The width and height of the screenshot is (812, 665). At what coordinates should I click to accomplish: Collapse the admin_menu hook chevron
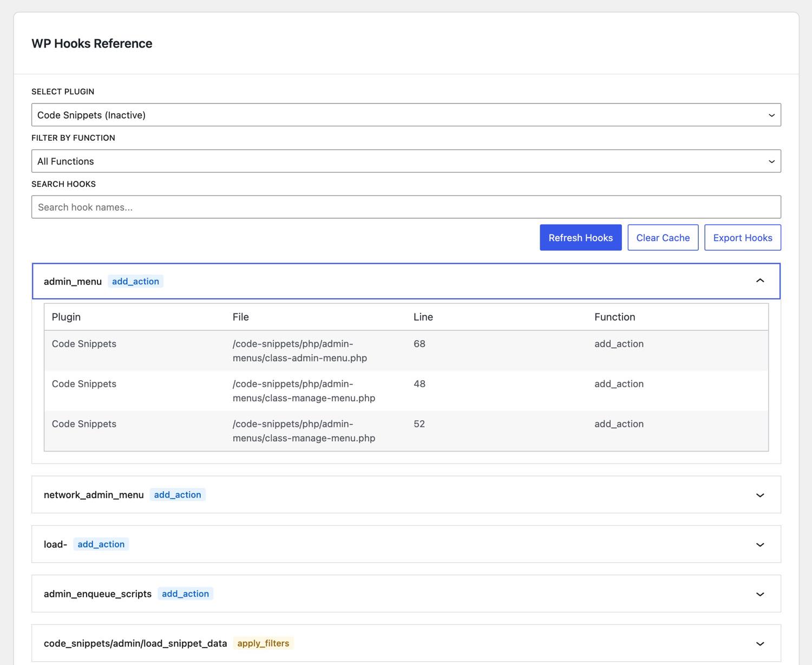[x=760, y=281]
